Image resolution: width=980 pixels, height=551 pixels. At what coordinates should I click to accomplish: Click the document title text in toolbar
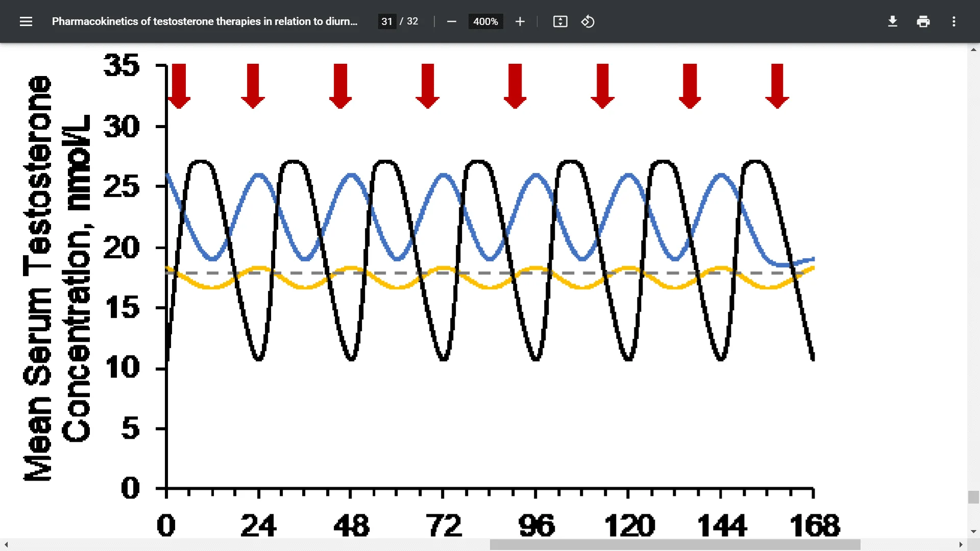point(204,21)
